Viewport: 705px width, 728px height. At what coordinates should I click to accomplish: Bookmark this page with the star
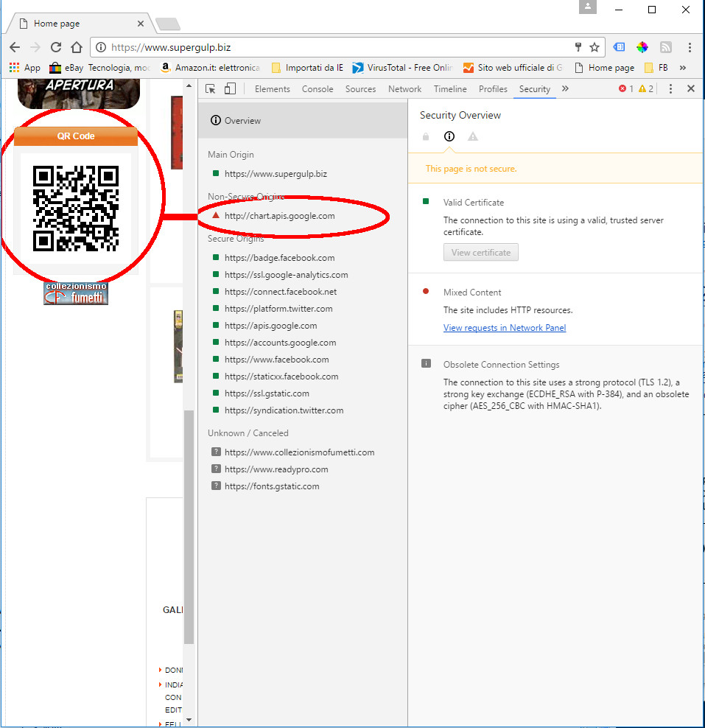click(x=594, y=47)
